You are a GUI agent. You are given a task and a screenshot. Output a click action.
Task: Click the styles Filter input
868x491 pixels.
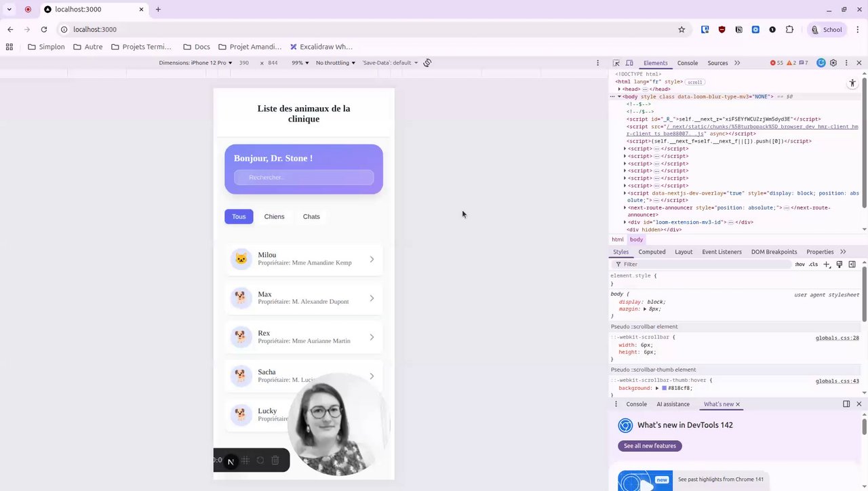[702, 264]
